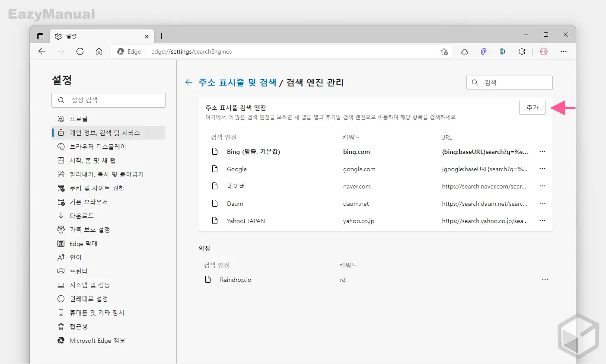Click the 추가 button
The width and height of the screenshot is (606, 364).
[x=533, y=108]
